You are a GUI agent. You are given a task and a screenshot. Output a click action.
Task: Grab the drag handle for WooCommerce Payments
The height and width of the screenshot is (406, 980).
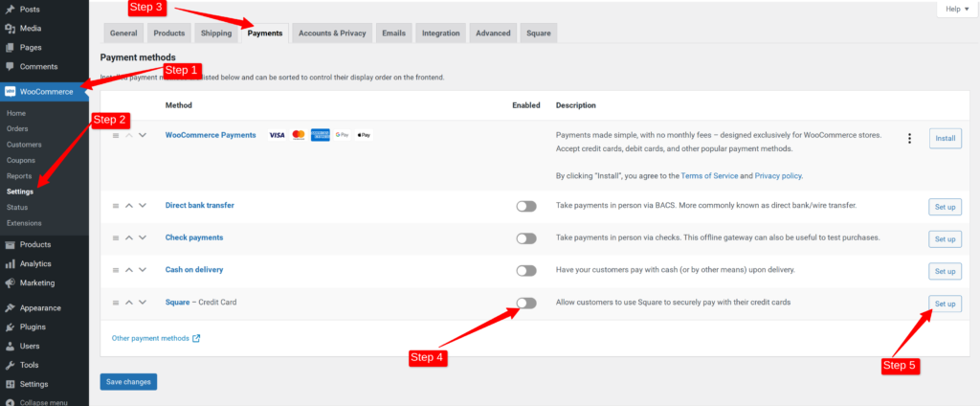116,136
